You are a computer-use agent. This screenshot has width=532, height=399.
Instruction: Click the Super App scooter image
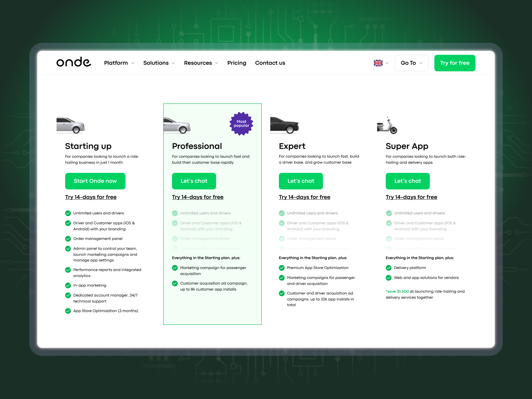[x=387, y=125]
